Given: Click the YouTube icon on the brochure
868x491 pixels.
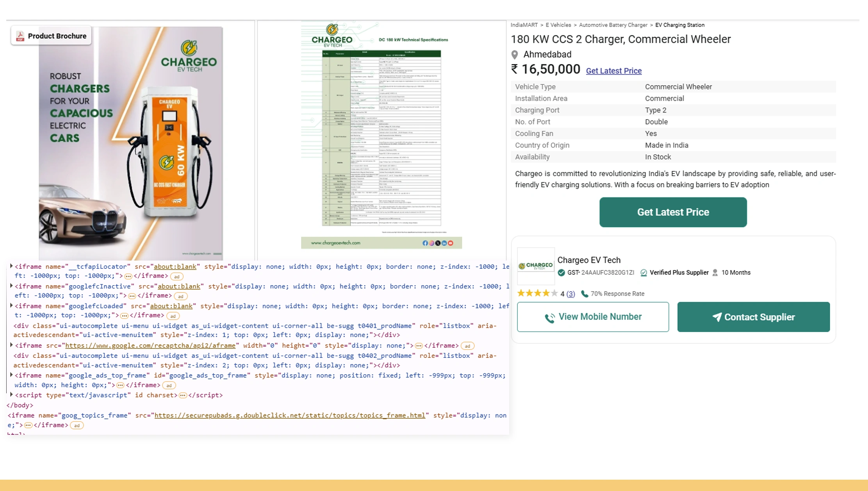Looking at the screenshot, I should pos(450,243).
